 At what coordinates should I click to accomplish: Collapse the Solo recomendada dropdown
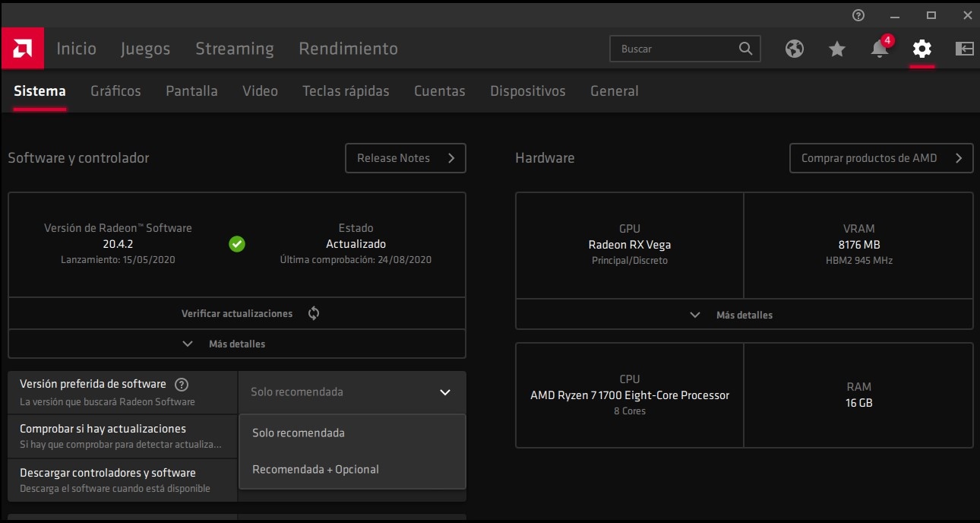coord(352,392)
